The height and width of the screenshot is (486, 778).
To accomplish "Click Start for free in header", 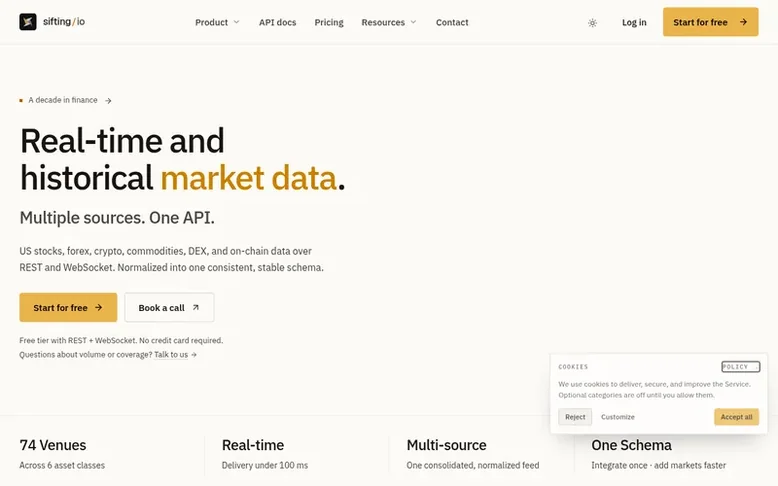I will click(x=711, y=22).
